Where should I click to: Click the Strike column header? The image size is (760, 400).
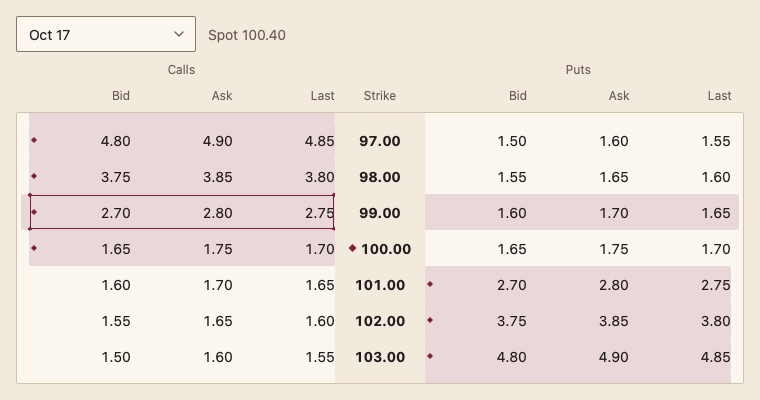tap(380, 96)
